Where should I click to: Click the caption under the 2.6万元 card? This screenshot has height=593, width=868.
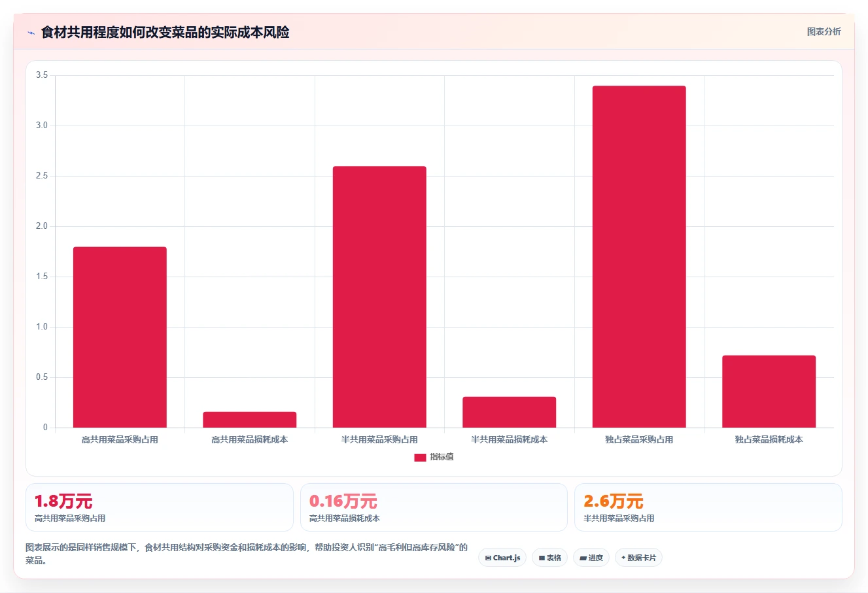[x=619, y=518]
